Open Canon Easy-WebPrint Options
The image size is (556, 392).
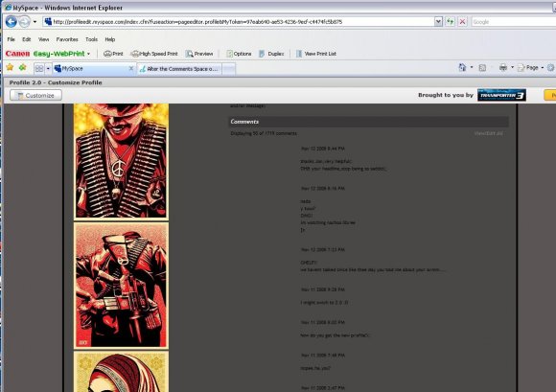point(239,54)
